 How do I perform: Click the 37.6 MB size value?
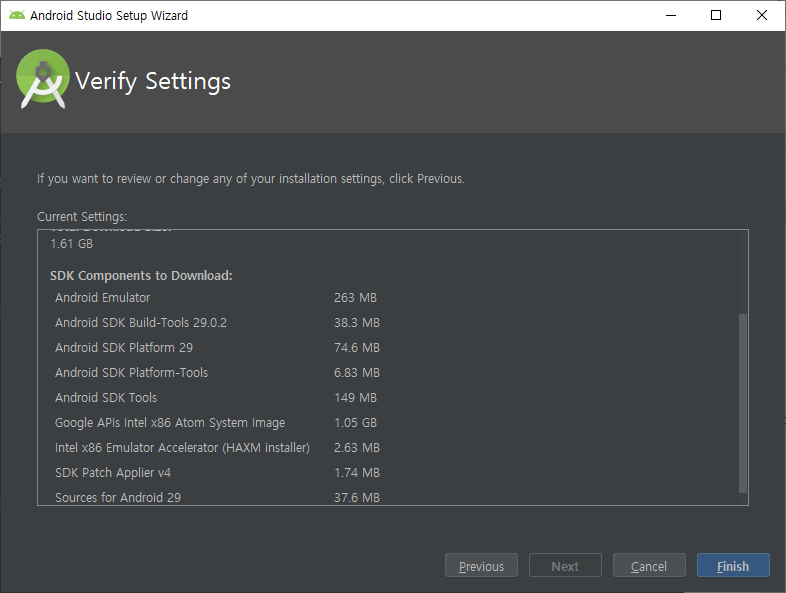(357, 498)
